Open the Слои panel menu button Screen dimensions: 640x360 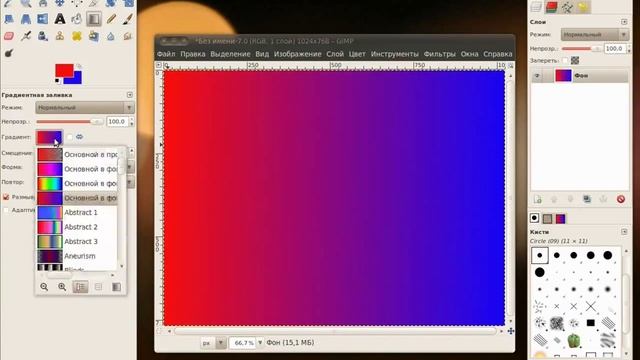pyautogui.click(x=624, y=22)
